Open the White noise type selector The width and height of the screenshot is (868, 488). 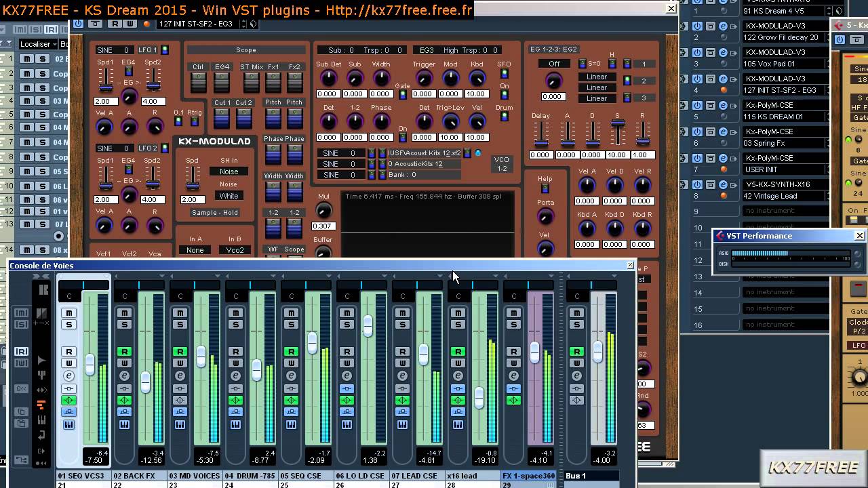229,196
